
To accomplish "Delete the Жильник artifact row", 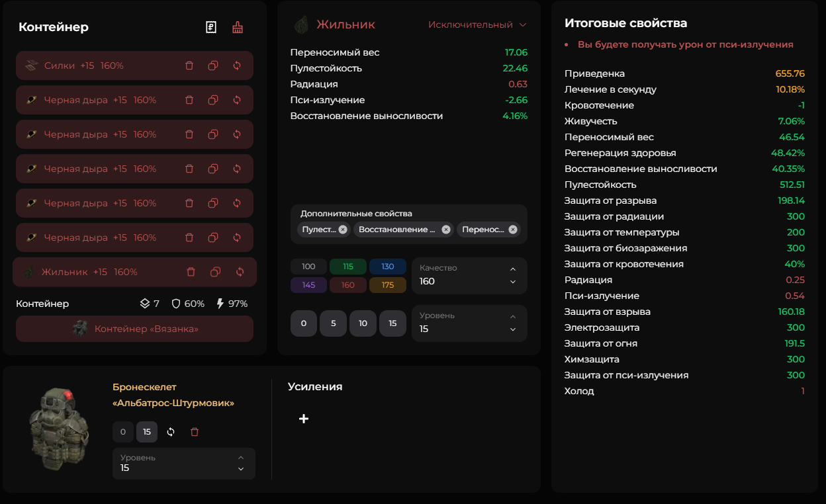I will click(191, 272).
